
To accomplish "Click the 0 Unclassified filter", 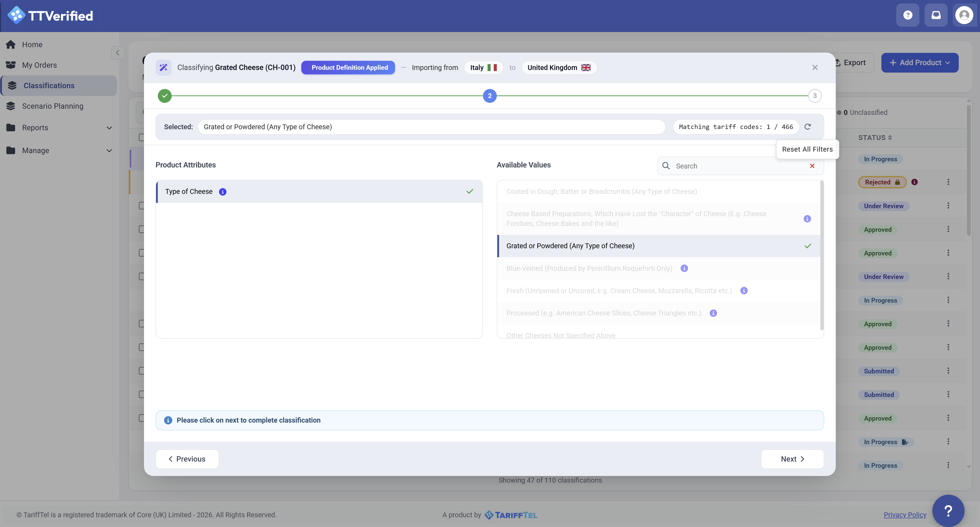I will (862, 112).
